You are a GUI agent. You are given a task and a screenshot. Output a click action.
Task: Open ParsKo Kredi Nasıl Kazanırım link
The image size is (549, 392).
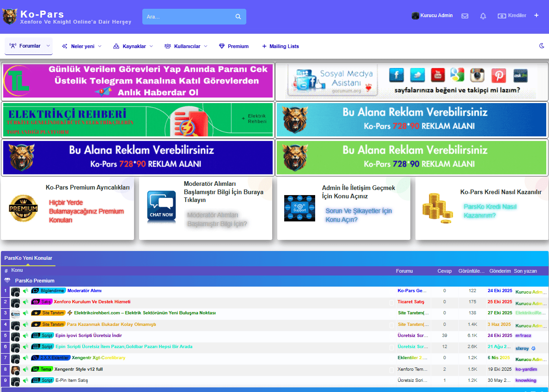[490, 211]
